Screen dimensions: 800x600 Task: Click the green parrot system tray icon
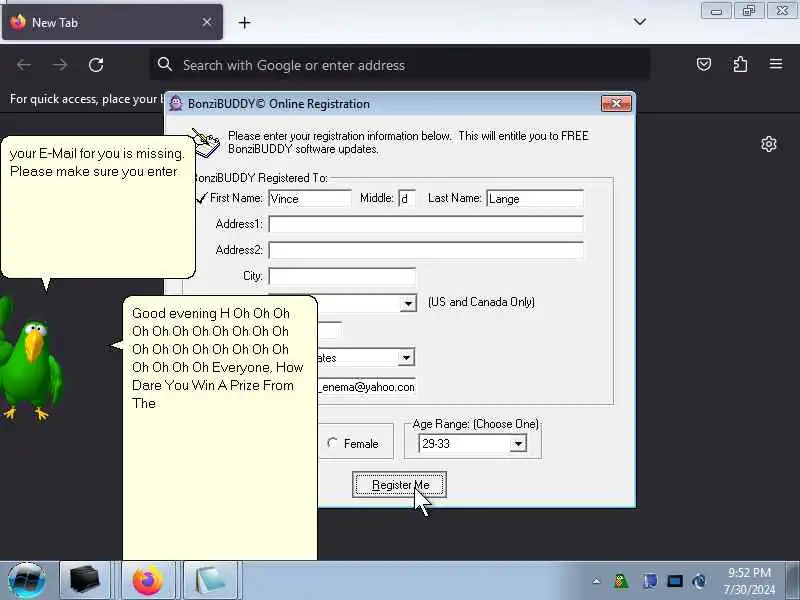[x=621, y=581]
